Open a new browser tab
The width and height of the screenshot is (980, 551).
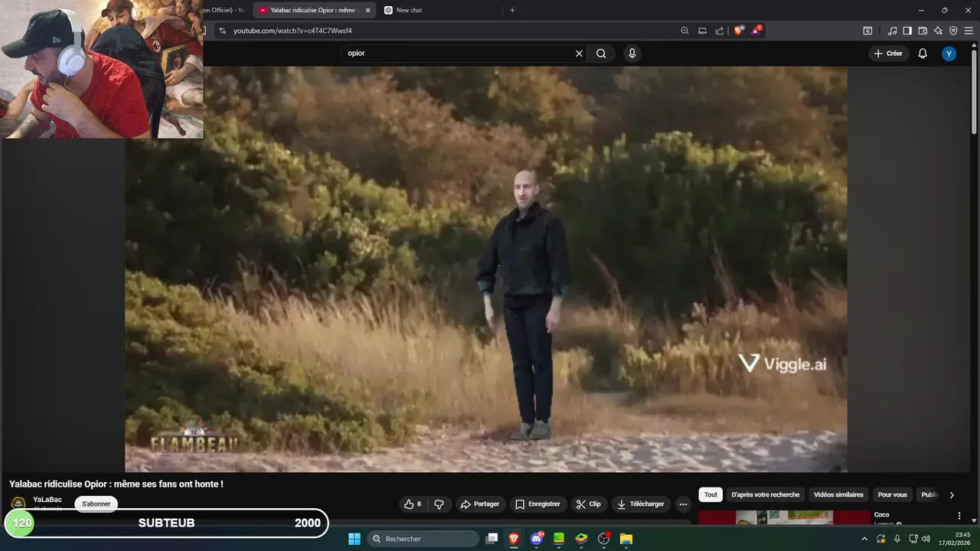point(512,10)
